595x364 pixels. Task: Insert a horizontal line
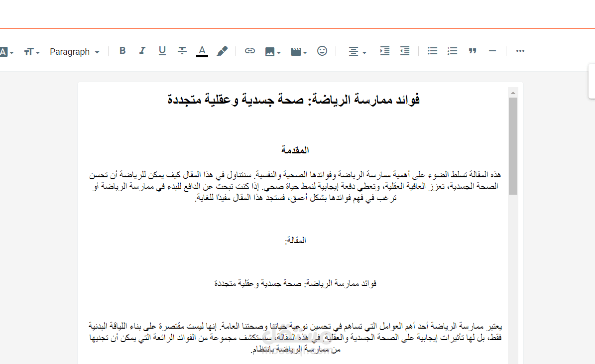click(x=492, y=51)
